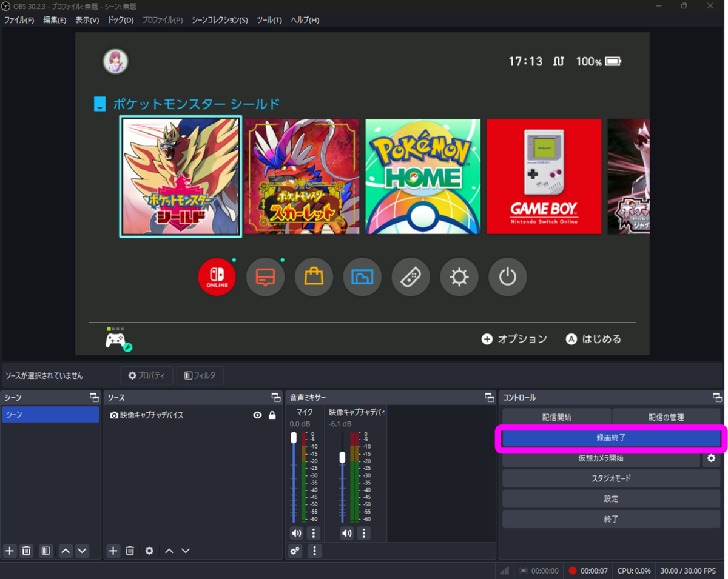Mute the 映像キャプチャデバイス audio channel
Screen dimensions: 728x579
[x=346, y=534]
